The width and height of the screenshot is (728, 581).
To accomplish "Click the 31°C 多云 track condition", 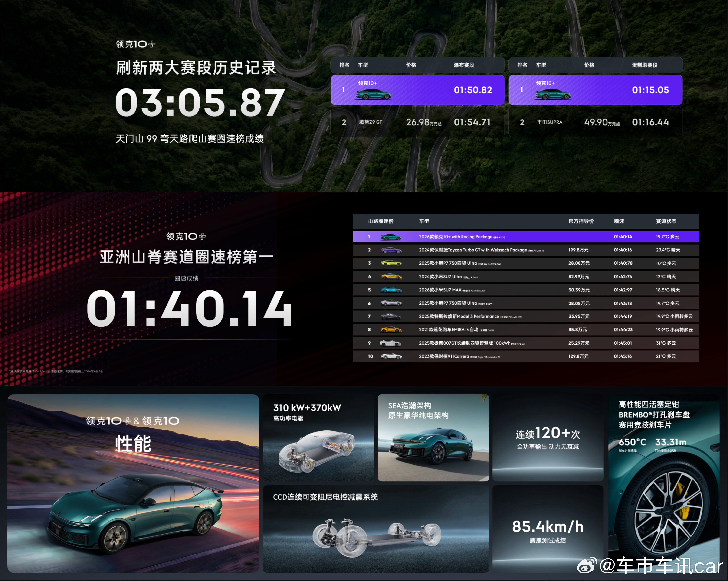I will click(666, 343).
